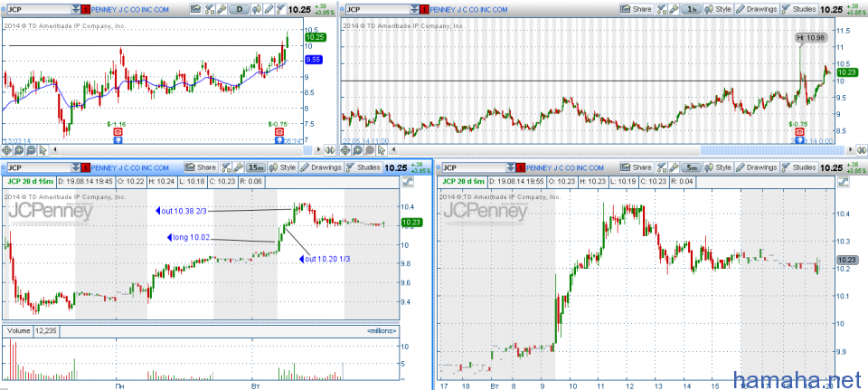Zoom in using magnifier plus under daily chart
This screenshot has width=868, height=390.
click(x=19, y=150)
